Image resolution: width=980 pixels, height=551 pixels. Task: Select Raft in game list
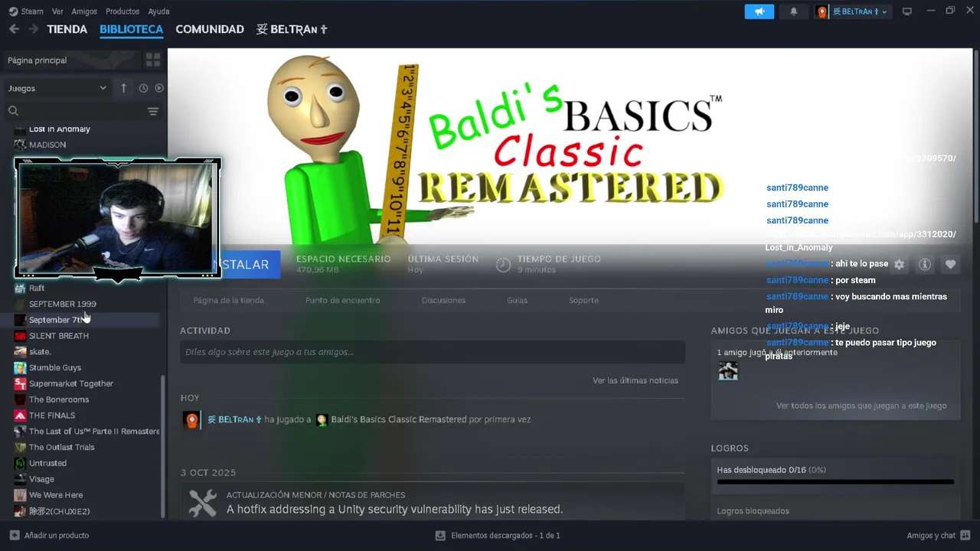coord(37,288)
